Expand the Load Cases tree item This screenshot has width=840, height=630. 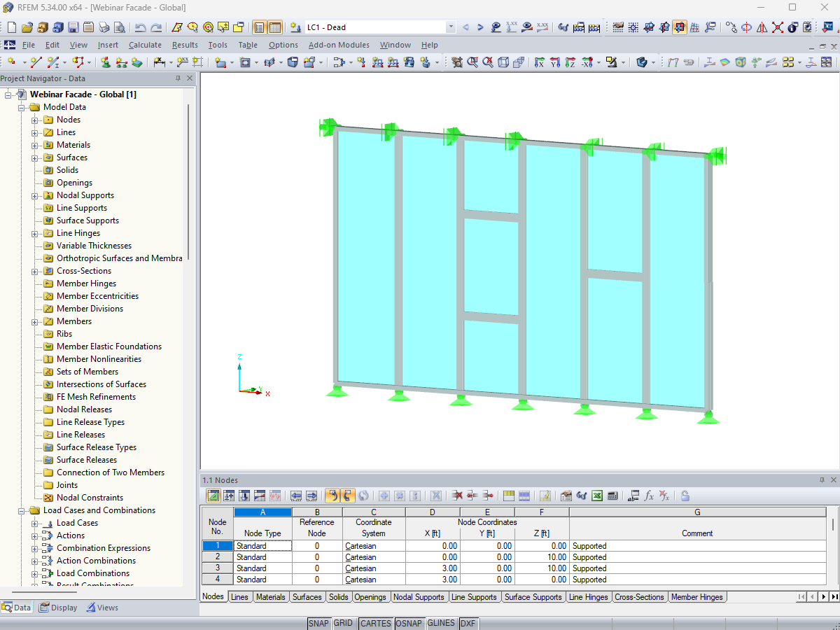35,523
